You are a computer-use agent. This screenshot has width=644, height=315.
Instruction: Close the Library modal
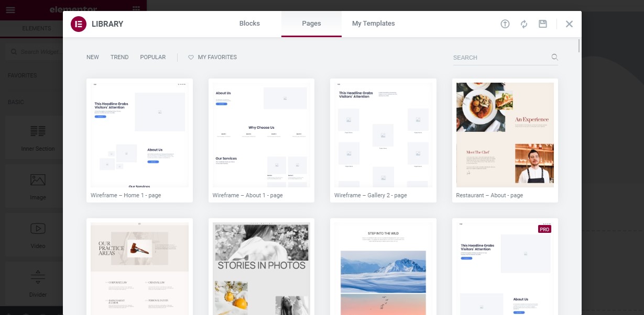coord(570,24)
